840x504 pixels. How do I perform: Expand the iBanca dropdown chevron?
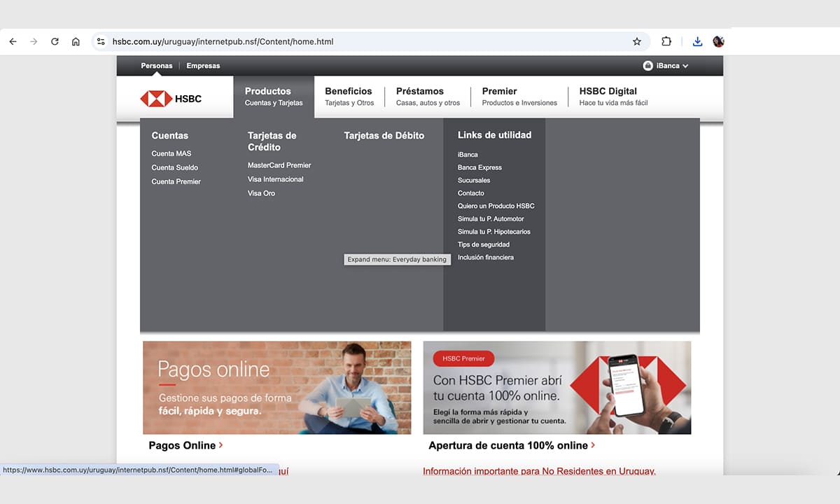[x=685, y=66]
